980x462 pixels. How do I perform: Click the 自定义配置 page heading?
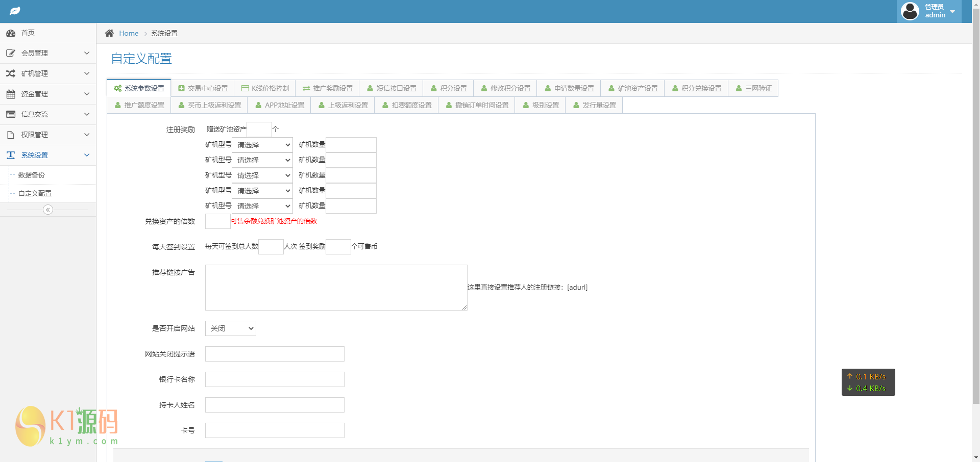[x=141, y=59]
